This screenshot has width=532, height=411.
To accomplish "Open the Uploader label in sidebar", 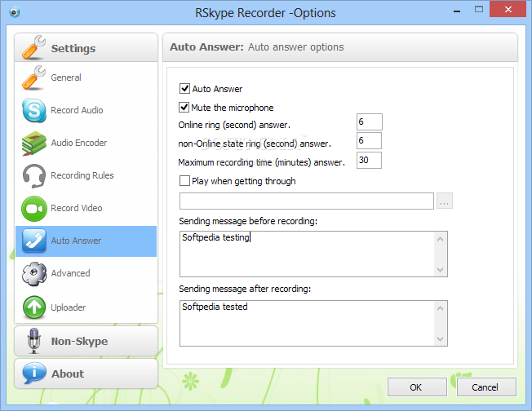I will 69,307.
